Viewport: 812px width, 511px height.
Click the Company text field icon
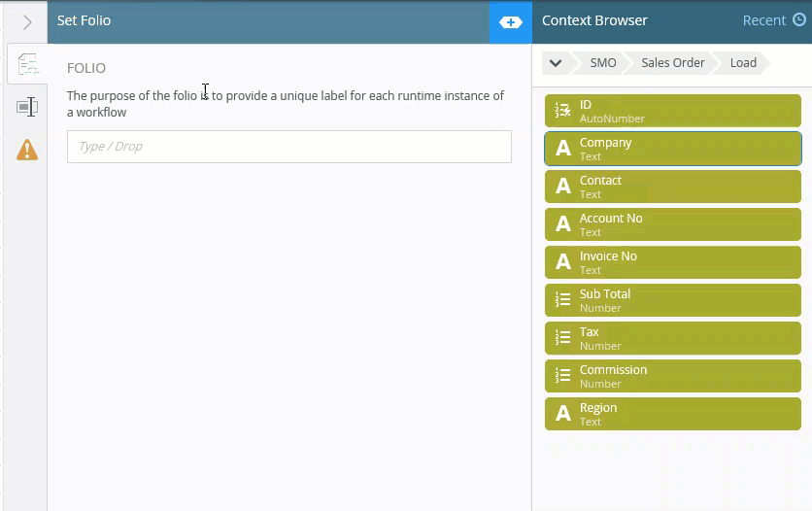562,149
